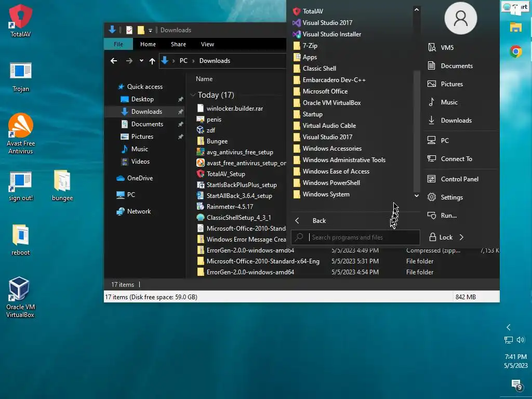Click the Properties quick access toolbar icon
This screenshot has width=532, height=399.
pyautogui.click(x=129, y=30)
